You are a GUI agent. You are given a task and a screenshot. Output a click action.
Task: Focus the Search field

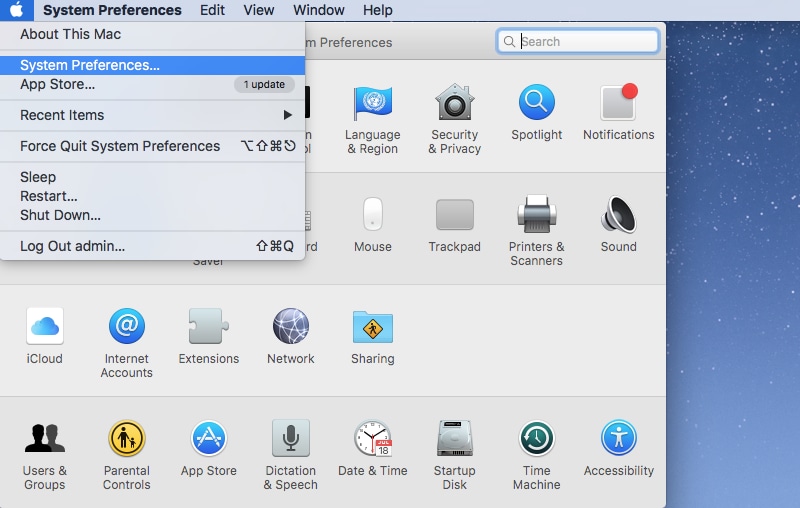[x=578, y=41]
